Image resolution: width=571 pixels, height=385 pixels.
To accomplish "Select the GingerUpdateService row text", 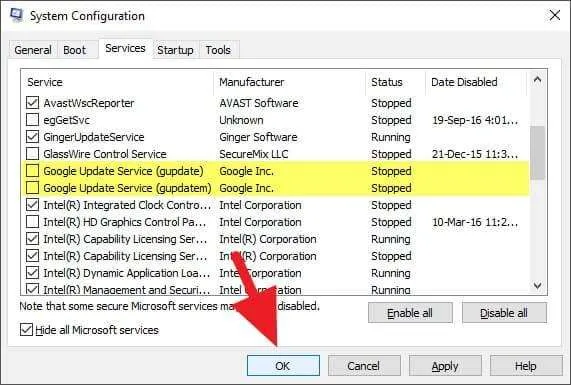I will [x=94, y=137].
